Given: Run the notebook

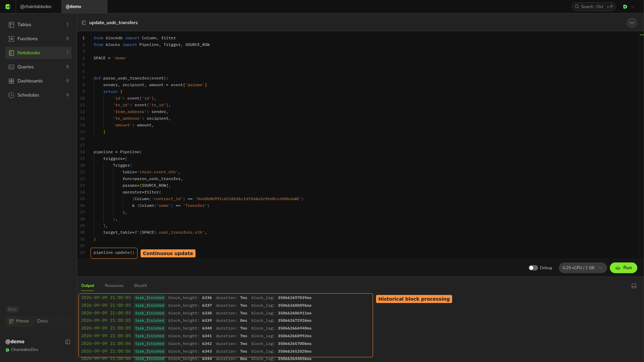Looking at the screenshot, I should click(623, 268).
